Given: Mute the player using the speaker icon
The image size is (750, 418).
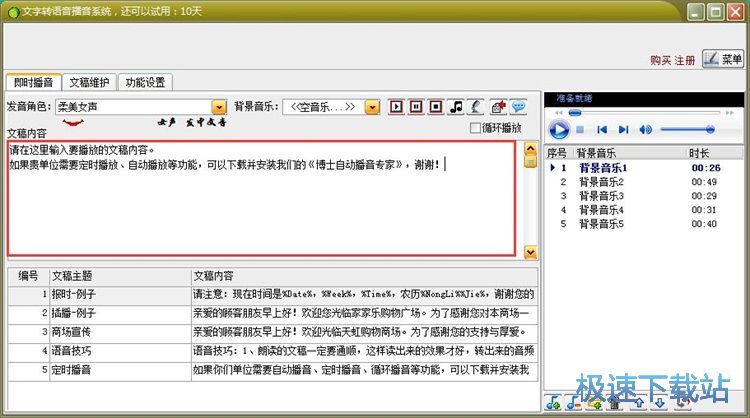Looking at the screenshot, I should [646, 130].
